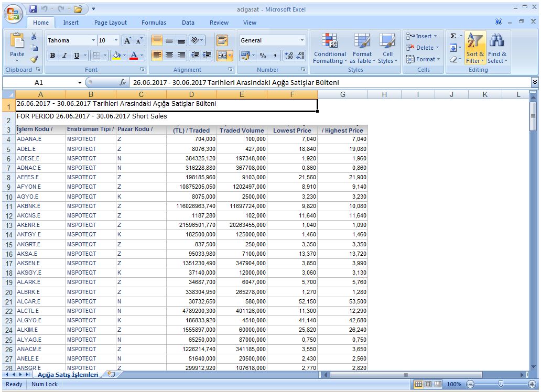Open the font size dropdown

pos(116,40)
